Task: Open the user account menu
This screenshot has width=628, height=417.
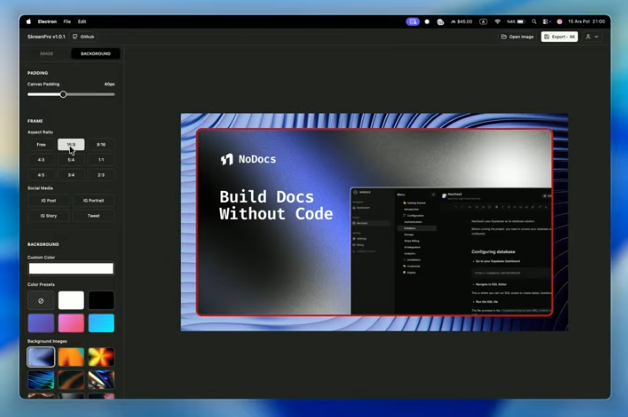Action: (591, 36)
